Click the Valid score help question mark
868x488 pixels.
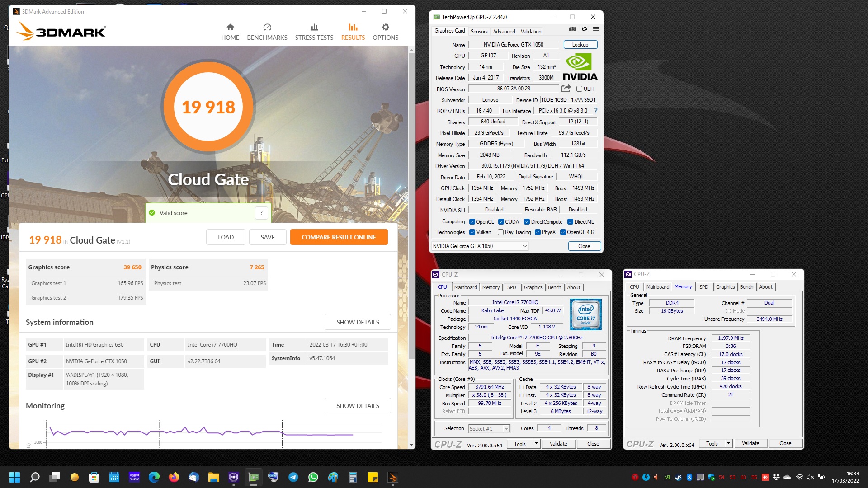(261, 213)
